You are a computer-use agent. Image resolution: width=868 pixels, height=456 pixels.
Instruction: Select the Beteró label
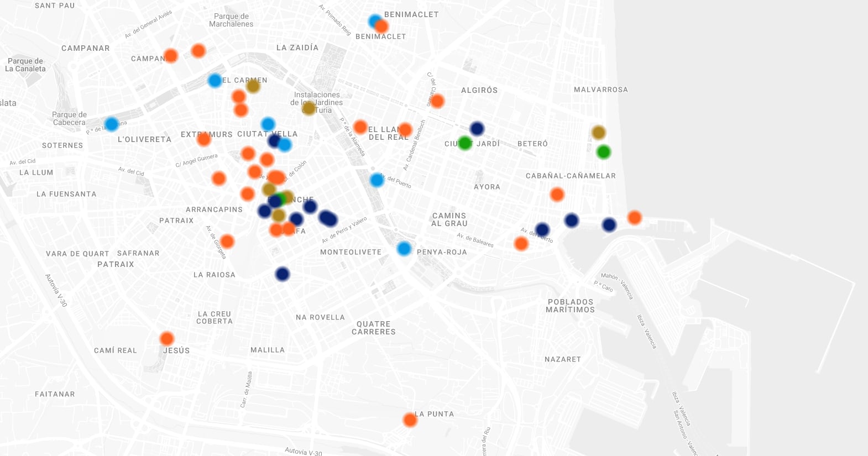tap(532, 144)
